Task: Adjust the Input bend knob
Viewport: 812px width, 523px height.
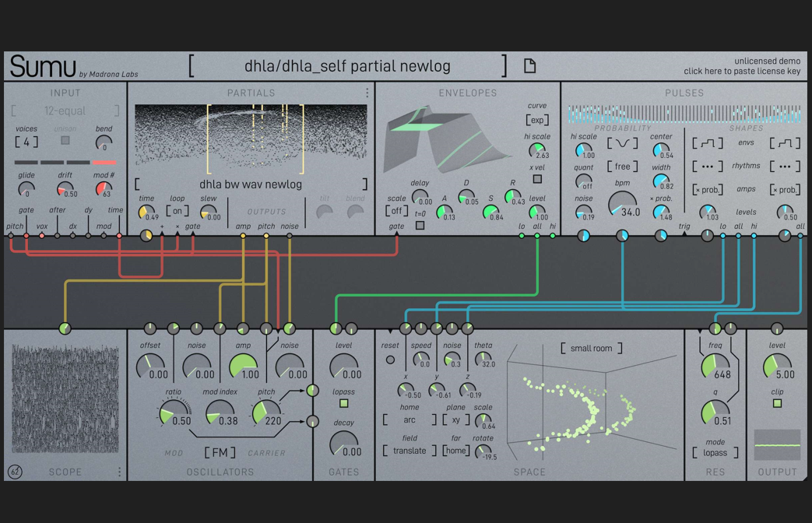Action: pyautogui.click(x=104, y=142)
